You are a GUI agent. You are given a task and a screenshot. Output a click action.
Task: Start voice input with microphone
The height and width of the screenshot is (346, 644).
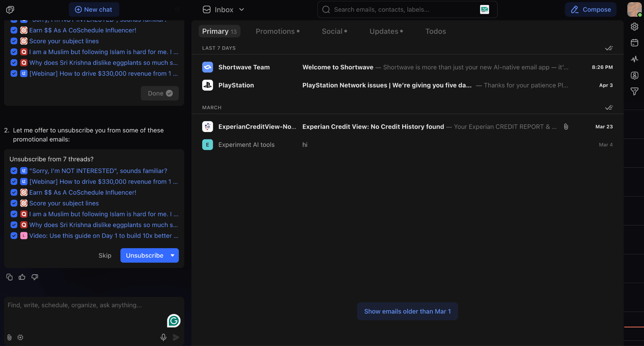pyautogui.click(x=163, y=337)
